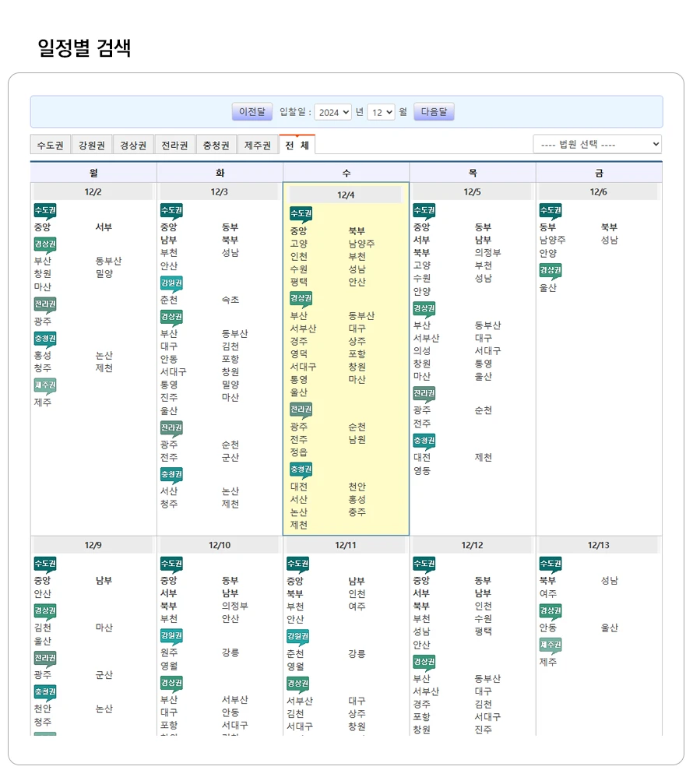Viewport: 693px width, 784px height.
Task: Open the 남원 court link on 12/4
Action: pyautogui.click(x=357, y=440)
